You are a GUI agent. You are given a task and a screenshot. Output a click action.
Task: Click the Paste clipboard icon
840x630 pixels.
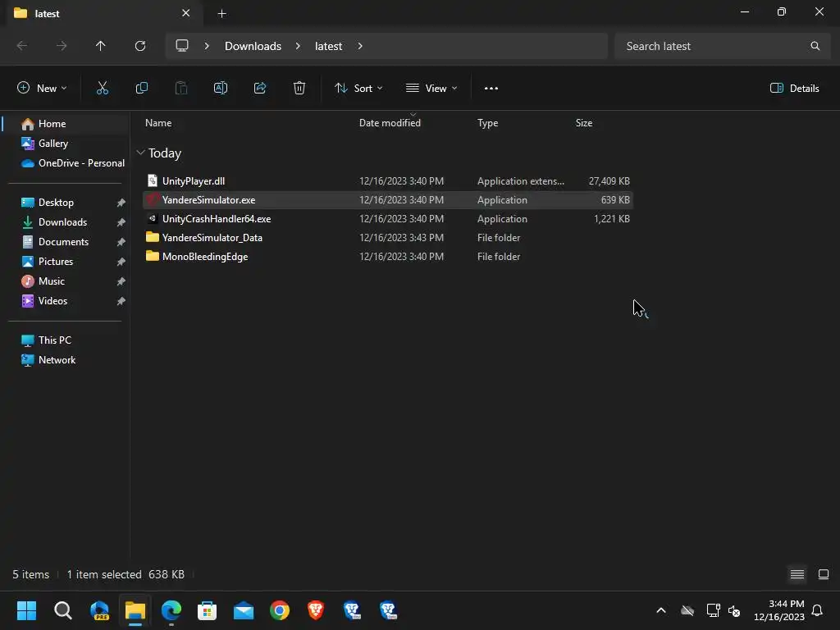(x=181, y=89)
